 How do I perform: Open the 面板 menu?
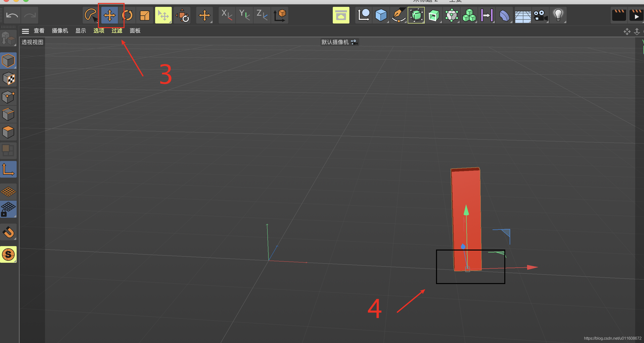[135, 31]
